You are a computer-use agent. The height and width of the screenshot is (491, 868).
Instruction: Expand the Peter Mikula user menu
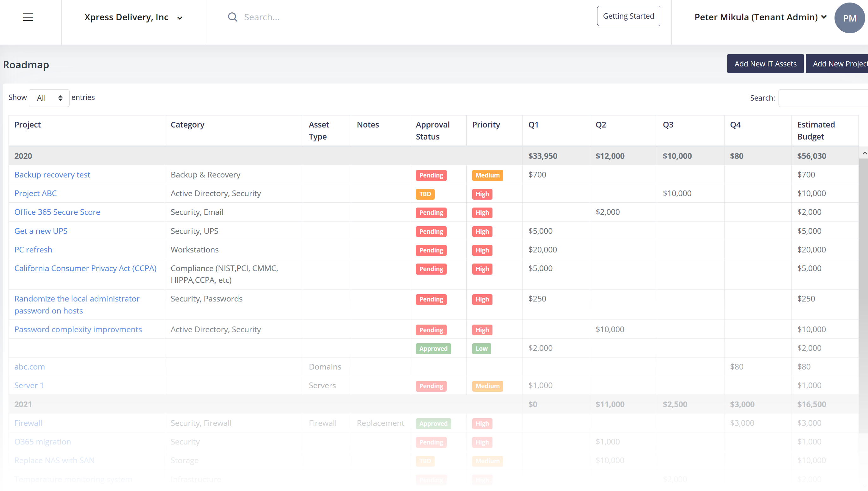click(x=761, y=17)
